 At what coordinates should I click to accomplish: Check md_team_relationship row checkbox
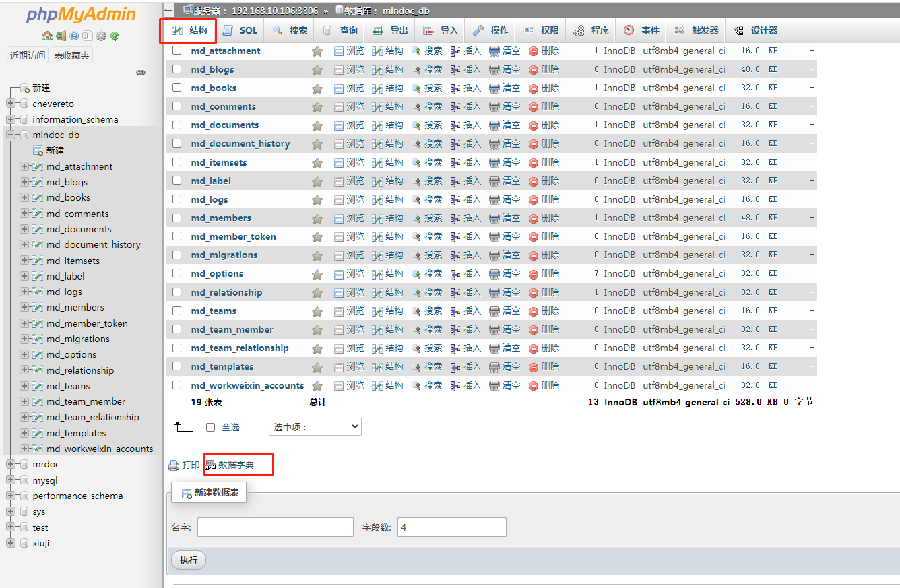[177, 348]
